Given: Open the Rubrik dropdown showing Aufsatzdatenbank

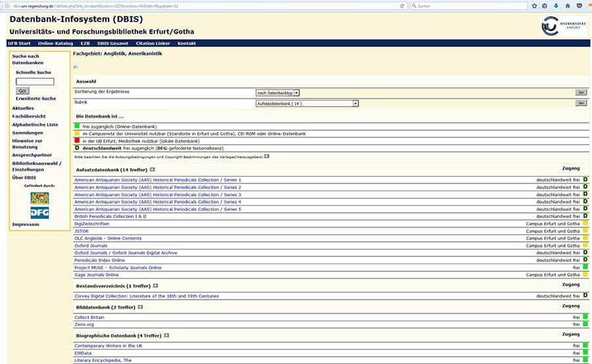Looking at the screenshot, I should point(307,103).
